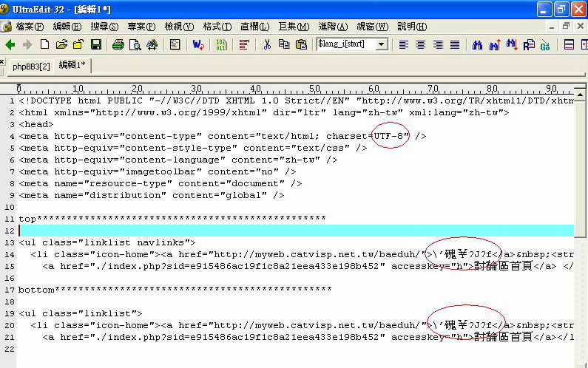Click the <head> tag on line 3

36,124
